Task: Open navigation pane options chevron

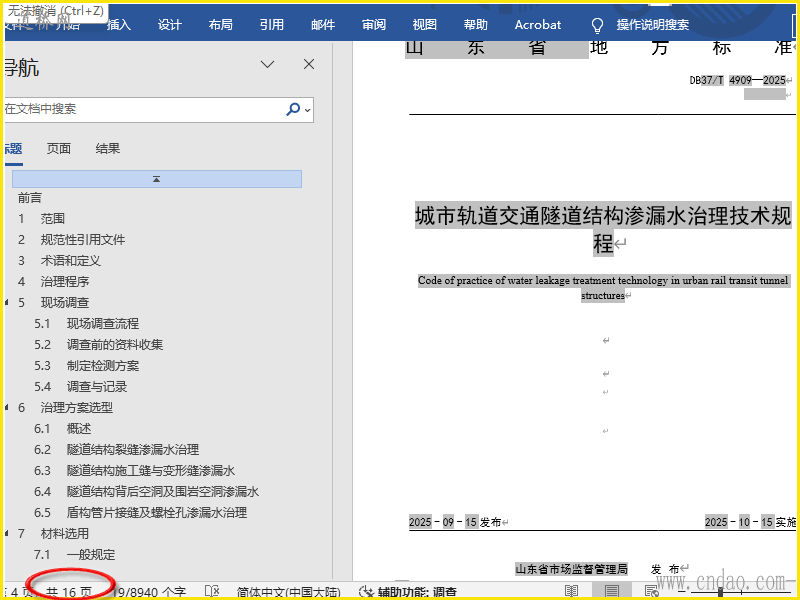Action: 267,64
